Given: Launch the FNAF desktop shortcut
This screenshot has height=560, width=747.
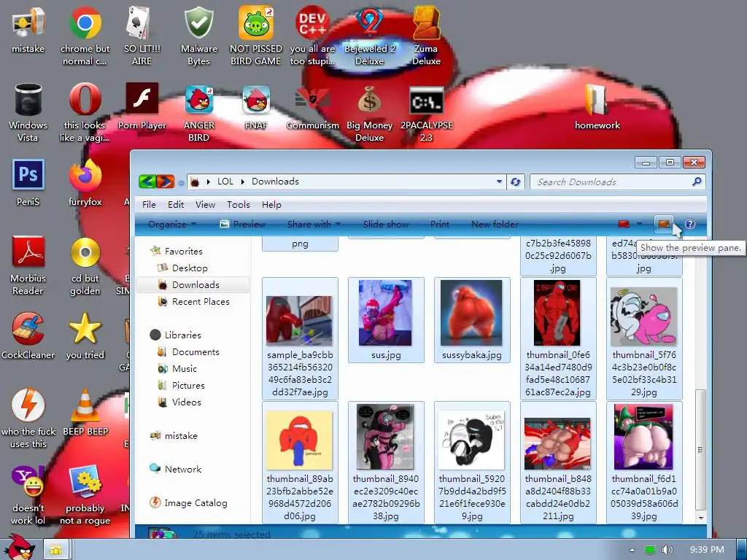Looking at the screenshot, I should click(x=256, y=100).
